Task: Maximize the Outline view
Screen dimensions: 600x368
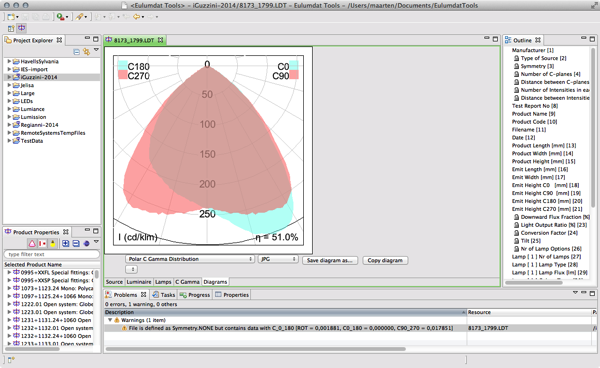Action: [x=592, y=39]
